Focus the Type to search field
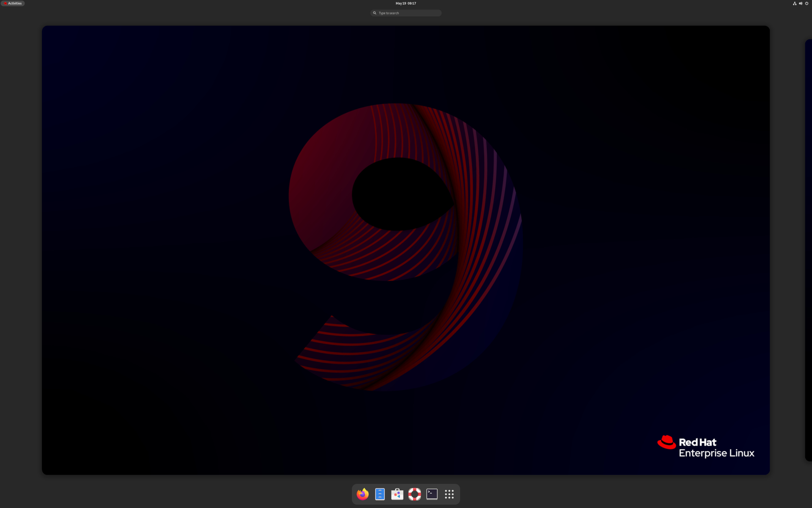 click(x=406, y=13)
